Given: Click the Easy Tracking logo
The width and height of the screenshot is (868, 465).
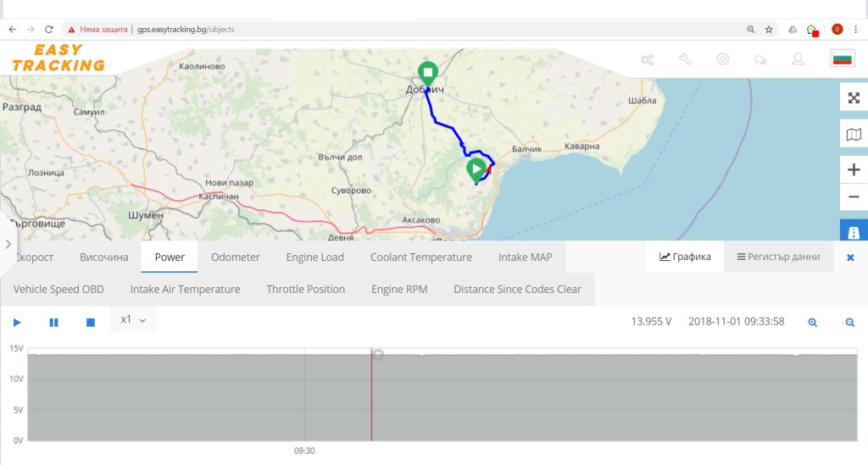Looking at the screenshot, I should [58, 58].
